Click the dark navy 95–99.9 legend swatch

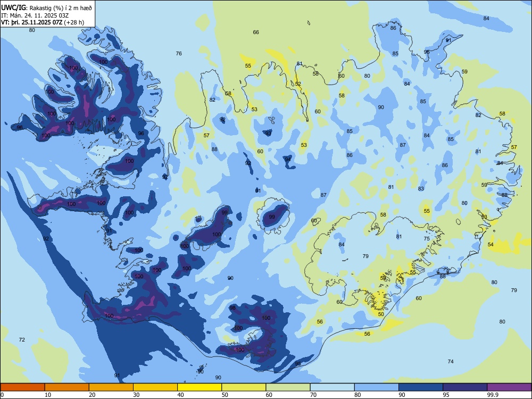tap(465, 387)
